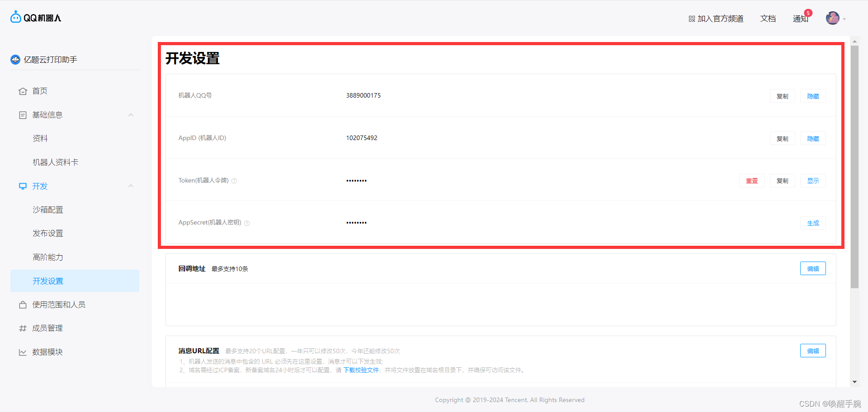
Task: Hide the 机器人QQ号 value
Action: 813,96
